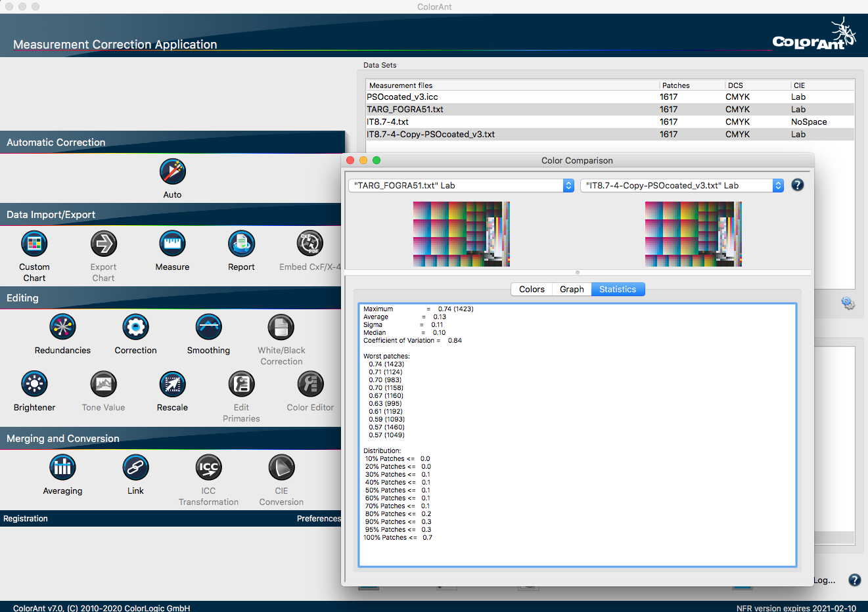Select the CIE Conversion icon

pyautogui.click(x=281, y=468)
